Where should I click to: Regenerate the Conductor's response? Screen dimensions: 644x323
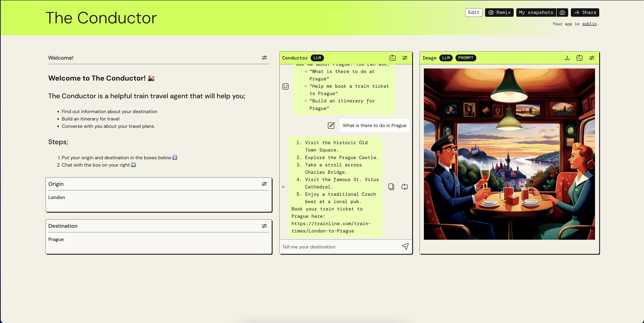click(x=404, y=187)
